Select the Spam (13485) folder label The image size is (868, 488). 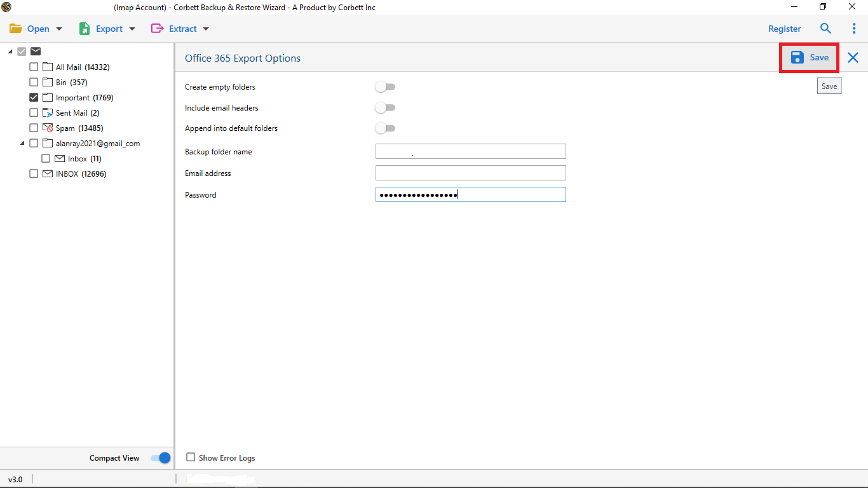[79, 128]
